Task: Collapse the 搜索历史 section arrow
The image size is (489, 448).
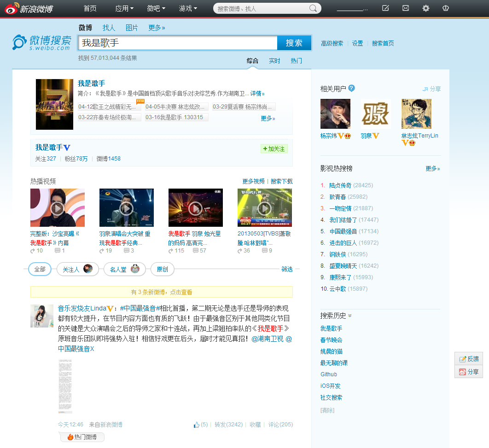Action: pos(350,316)
